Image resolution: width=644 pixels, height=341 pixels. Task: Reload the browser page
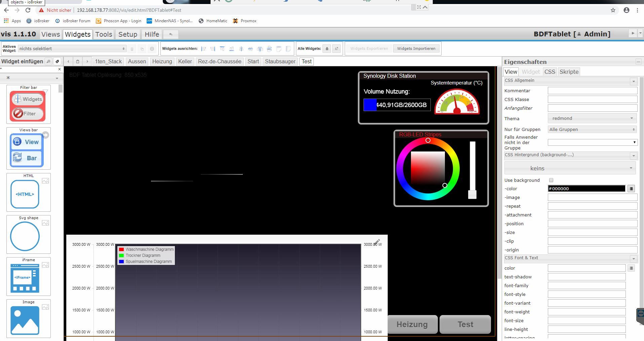[28, 10]
